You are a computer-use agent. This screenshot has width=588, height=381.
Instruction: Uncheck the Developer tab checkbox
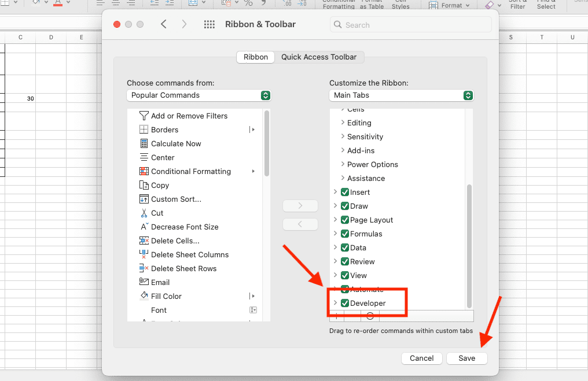click(x=345, y=303)
